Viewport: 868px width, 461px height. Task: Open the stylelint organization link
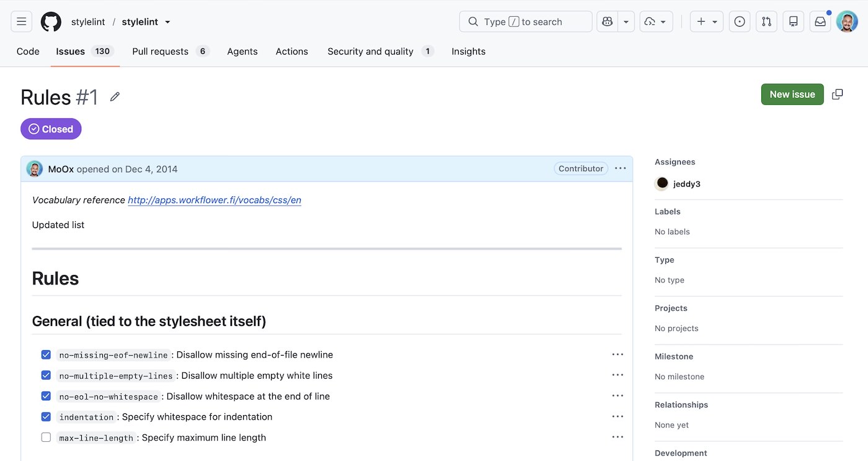(x=88, y=22)
